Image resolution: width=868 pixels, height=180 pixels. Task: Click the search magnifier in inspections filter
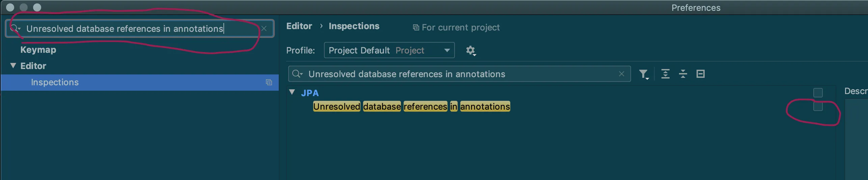pyautogui.click(x=297, y=74)
